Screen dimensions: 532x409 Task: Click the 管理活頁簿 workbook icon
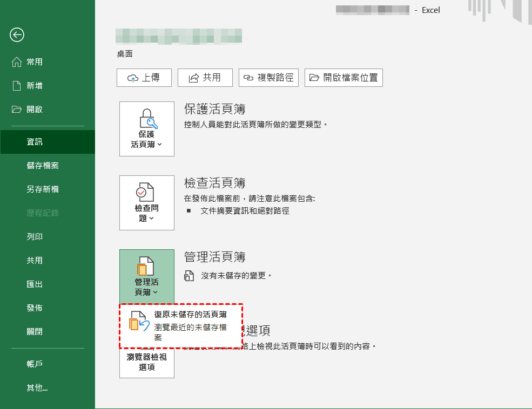click(x=146, y=265)
